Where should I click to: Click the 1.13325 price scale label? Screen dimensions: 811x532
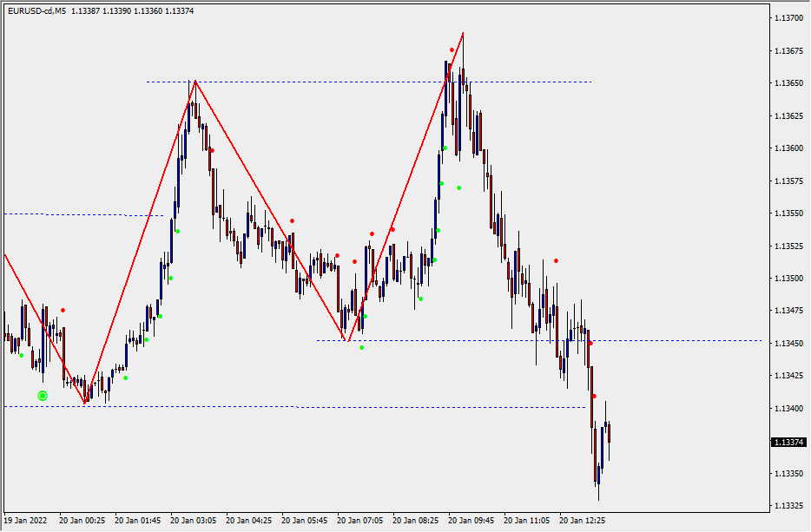pos(788,505)
